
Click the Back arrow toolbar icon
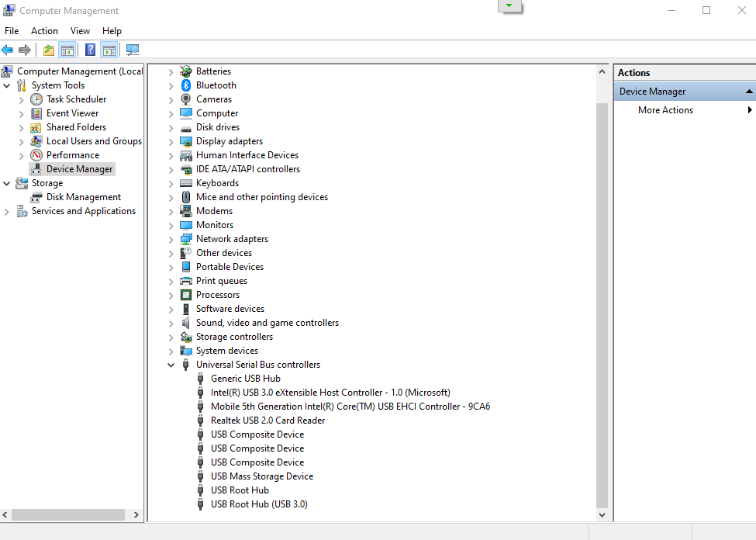click(7, 50)
